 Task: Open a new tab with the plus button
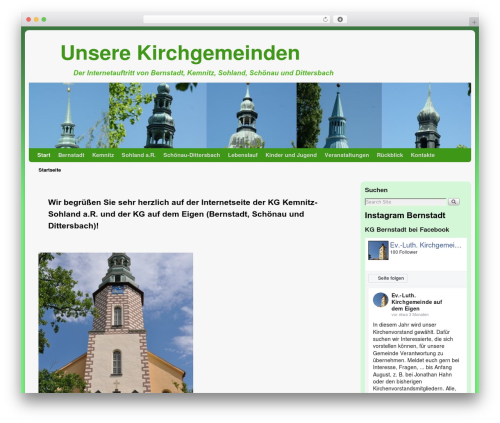[474, 22]
